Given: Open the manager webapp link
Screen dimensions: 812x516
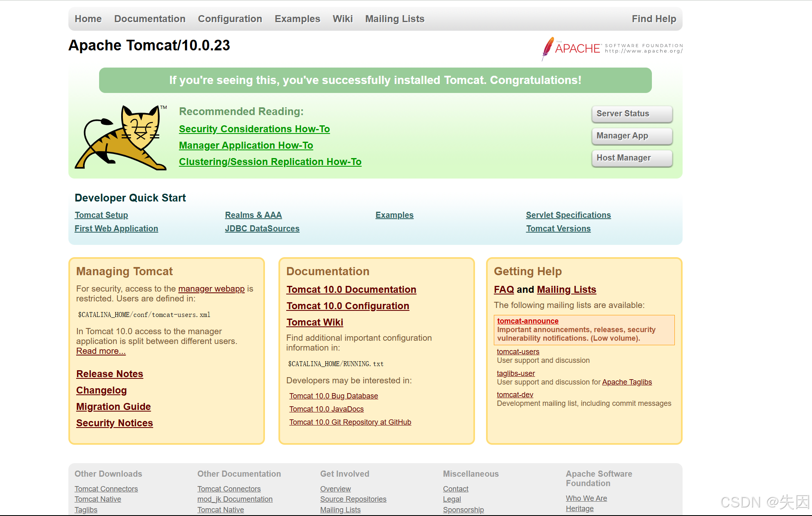Looking at the screenshot, I should 211,289.
